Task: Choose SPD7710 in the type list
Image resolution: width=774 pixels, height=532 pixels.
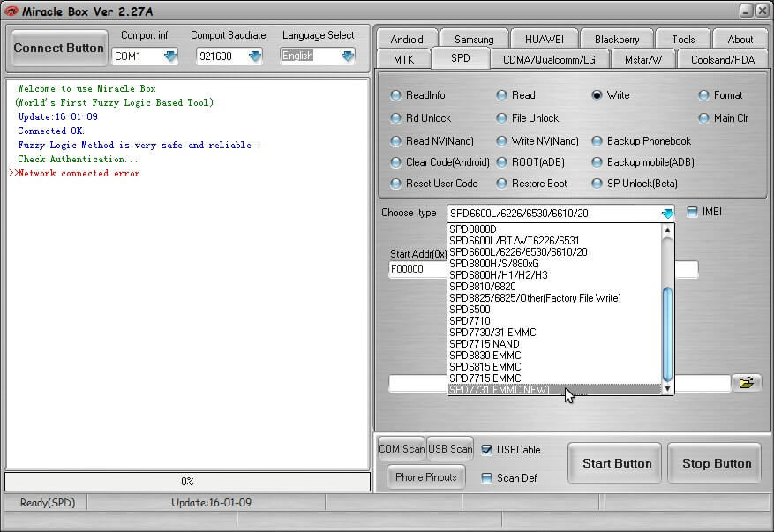Action: pos(554,321)
